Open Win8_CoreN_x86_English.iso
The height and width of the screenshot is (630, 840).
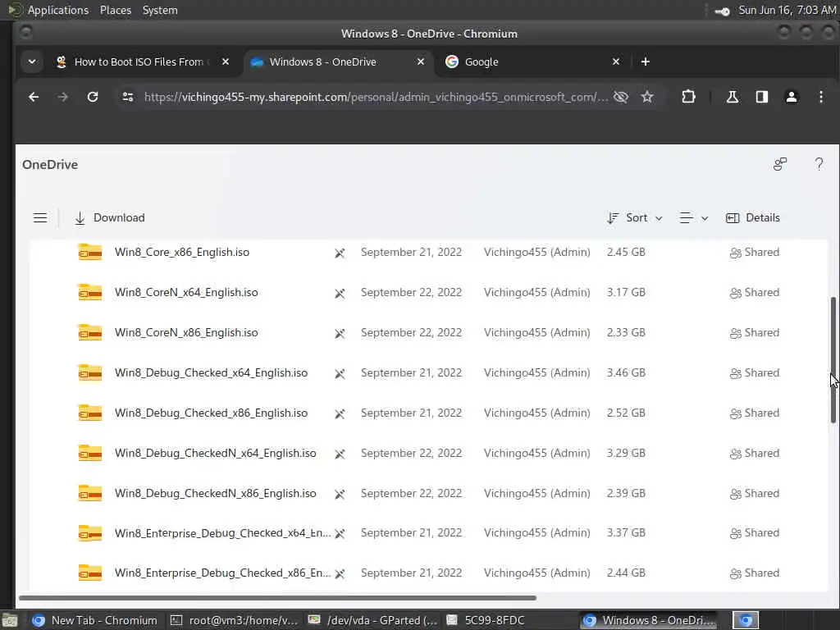pyautogui.click(x=186, y=333)
